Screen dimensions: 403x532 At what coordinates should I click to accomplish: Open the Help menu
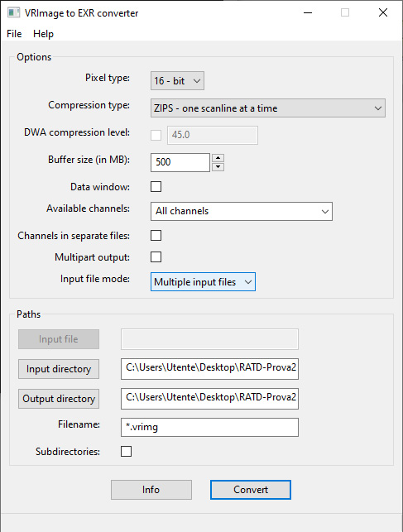coord(43,34)
